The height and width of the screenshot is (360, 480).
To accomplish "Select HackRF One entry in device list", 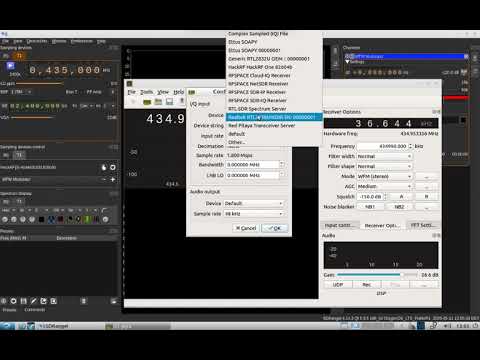I will coord(274,67).
